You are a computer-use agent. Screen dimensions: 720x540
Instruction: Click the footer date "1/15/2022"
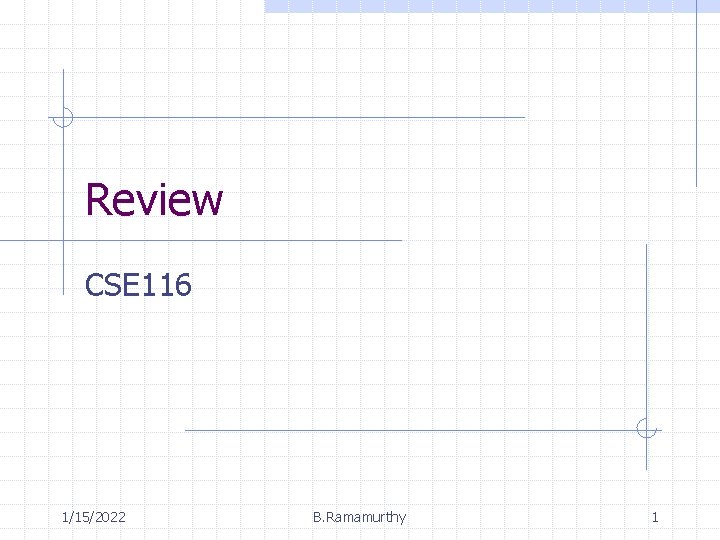tap(94, 518)
